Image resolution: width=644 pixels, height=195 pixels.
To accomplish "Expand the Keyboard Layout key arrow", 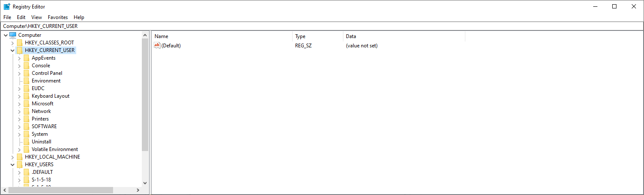I will (x=19, y=96).
